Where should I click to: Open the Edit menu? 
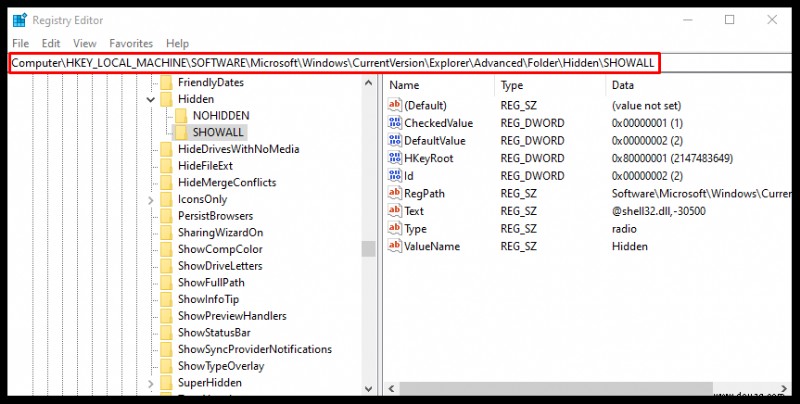point(51,43)
